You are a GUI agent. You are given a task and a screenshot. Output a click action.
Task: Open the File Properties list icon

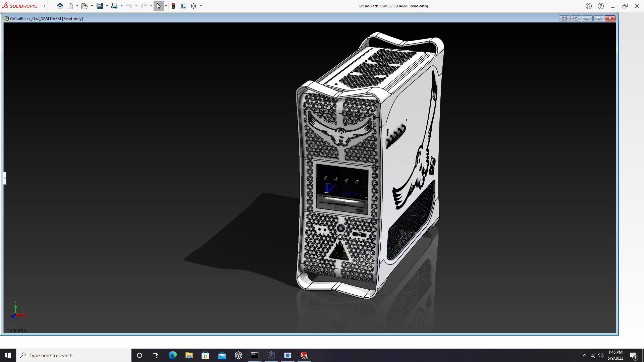183,6
